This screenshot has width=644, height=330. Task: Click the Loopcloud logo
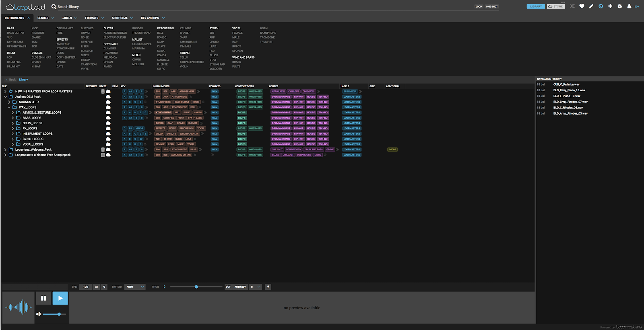pos(25,7)
